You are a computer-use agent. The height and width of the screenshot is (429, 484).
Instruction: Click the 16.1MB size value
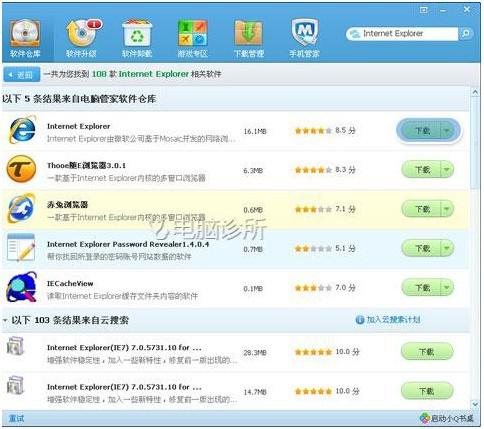(255, 131)
